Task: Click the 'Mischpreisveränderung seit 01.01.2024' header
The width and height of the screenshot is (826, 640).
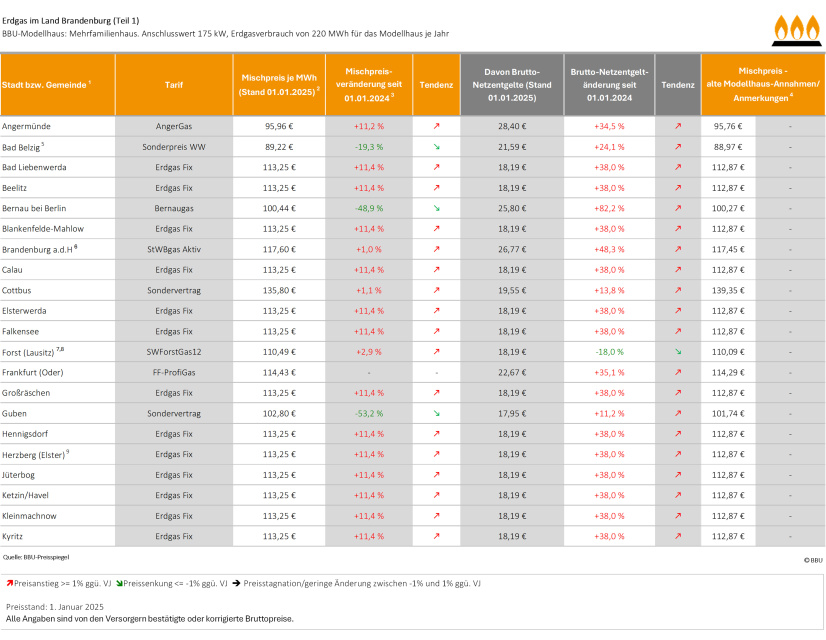Action: click(x=369, y=85)
